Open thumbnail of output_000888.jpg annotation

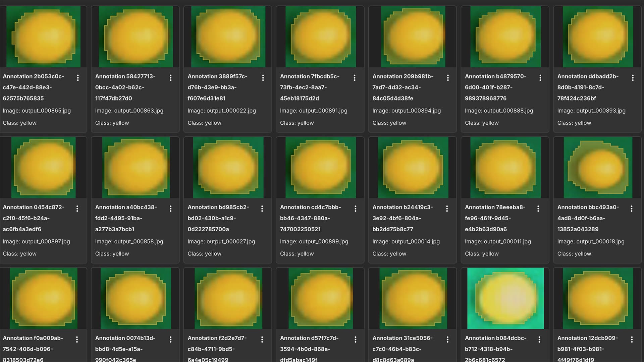coord(505,37)
